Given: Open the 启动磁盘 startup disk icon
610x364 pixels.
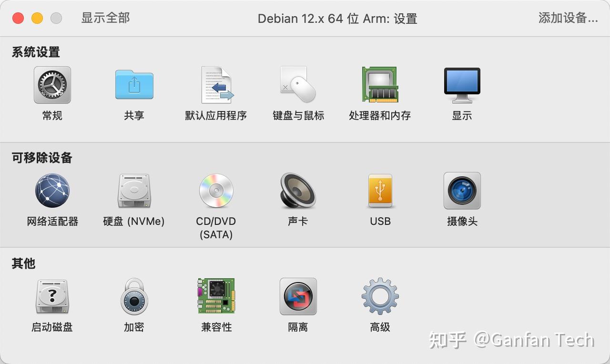Looking at the screenshot, I should (x=52, y=297).
